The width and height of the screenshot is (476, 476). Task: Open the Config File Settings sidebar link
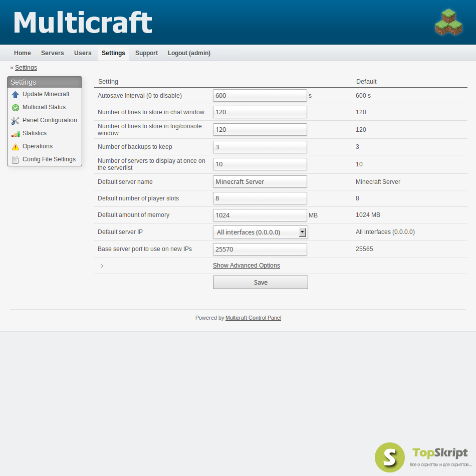[x=49, y=159]
